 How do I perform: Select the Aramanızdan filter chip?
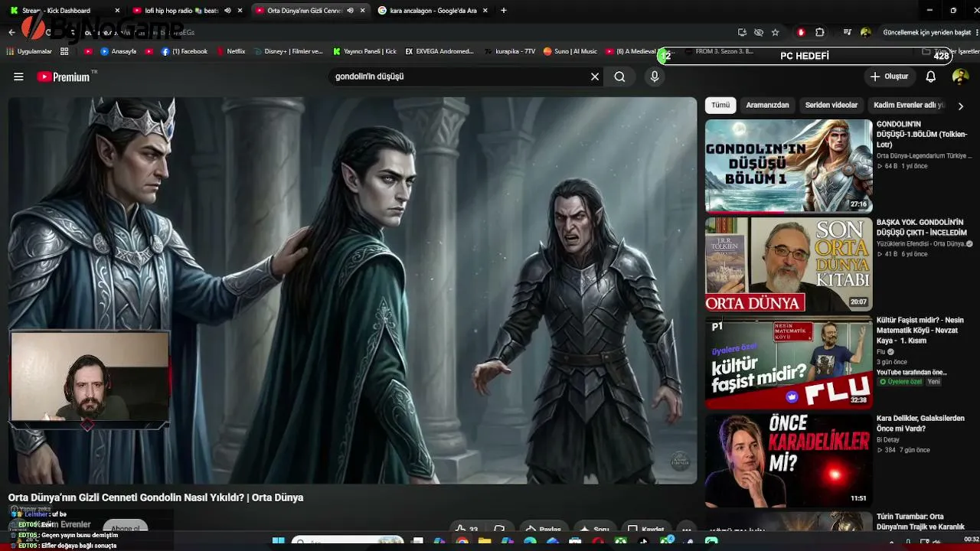(767, 105)
